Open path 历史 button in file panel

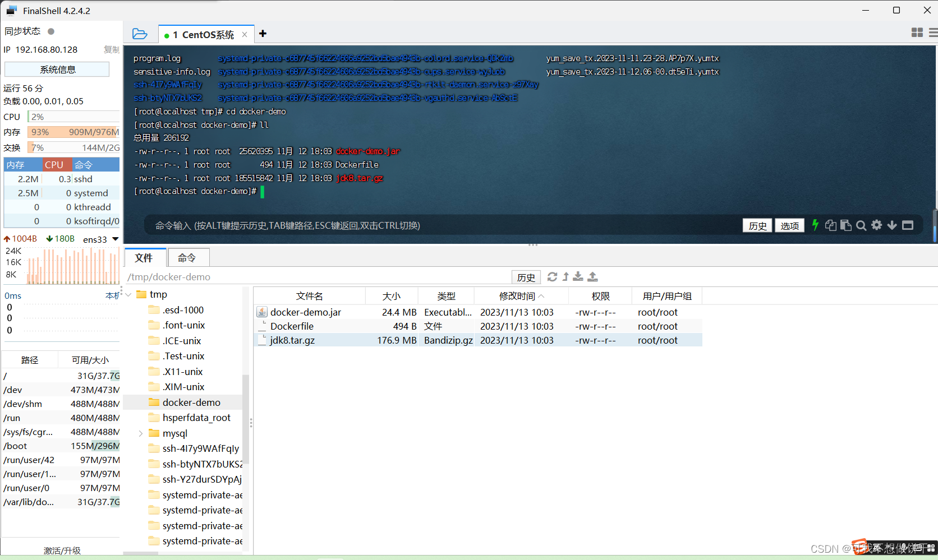pyautogui.click(x=526, y=277)
